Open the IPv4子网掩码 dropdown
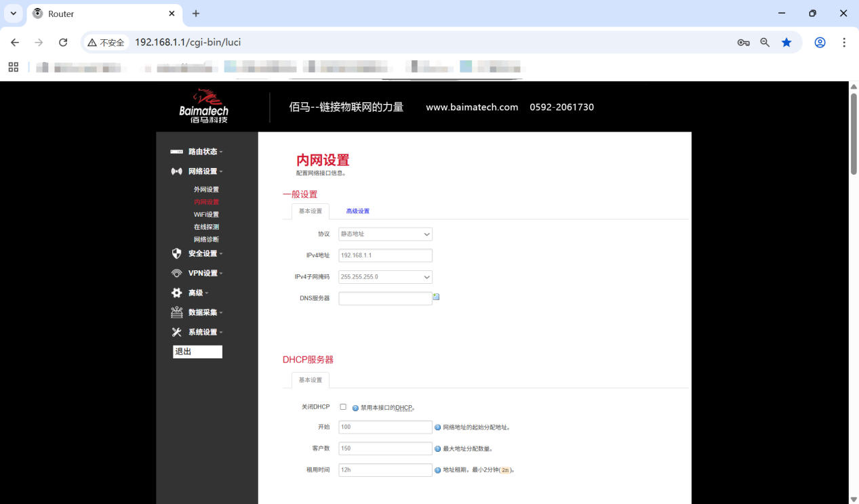 pos(385,276)
